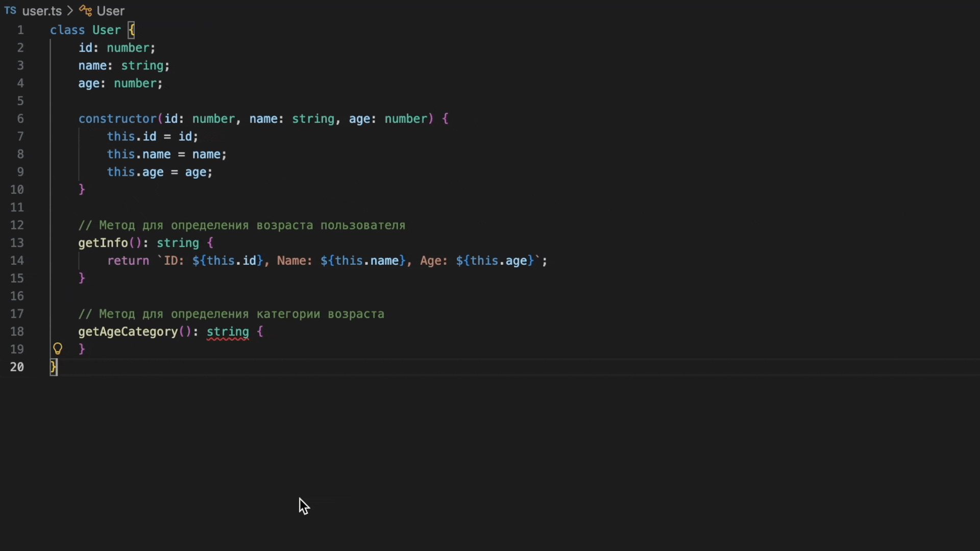Image resolution: width=980 pixels, height=551 pixels.
Task: Click line number 18 in gutter
Action: pos(17,332)
